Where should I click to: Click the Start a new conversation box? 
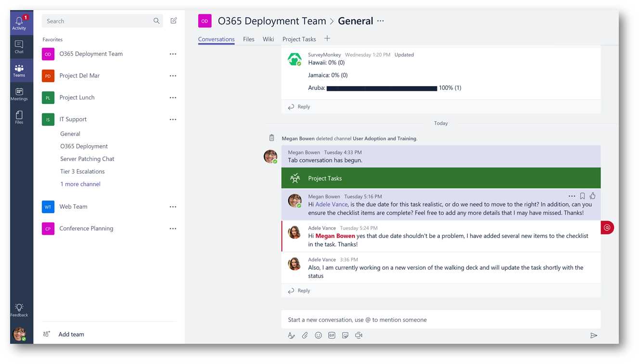tap(441, 320)
